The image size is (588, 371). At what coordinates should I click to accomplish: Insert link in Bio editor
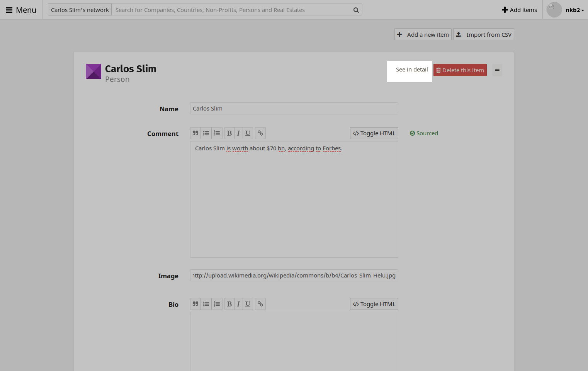pyautogui.click(x=260, y=304)
